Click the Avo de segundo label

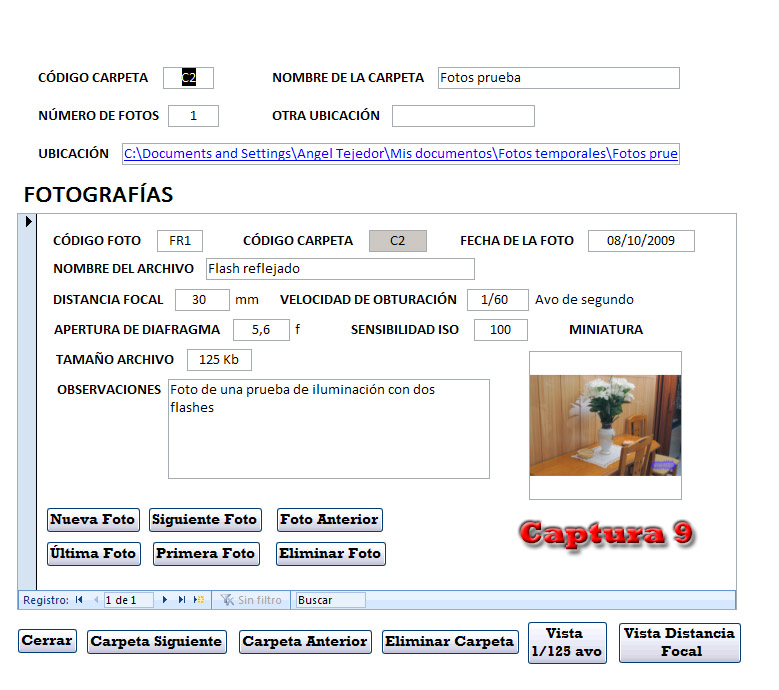[x=584, y=300]
